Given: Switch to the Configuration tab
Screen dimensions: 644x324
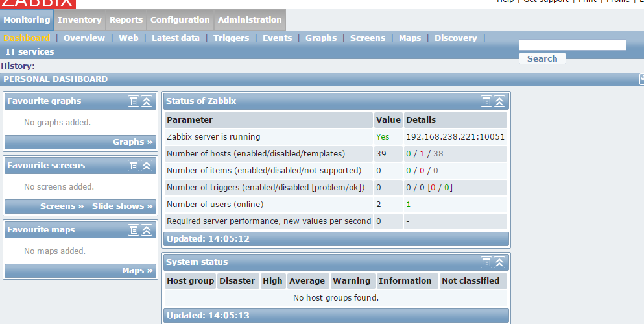Looking at the screenshot, I should click(180, 19).
